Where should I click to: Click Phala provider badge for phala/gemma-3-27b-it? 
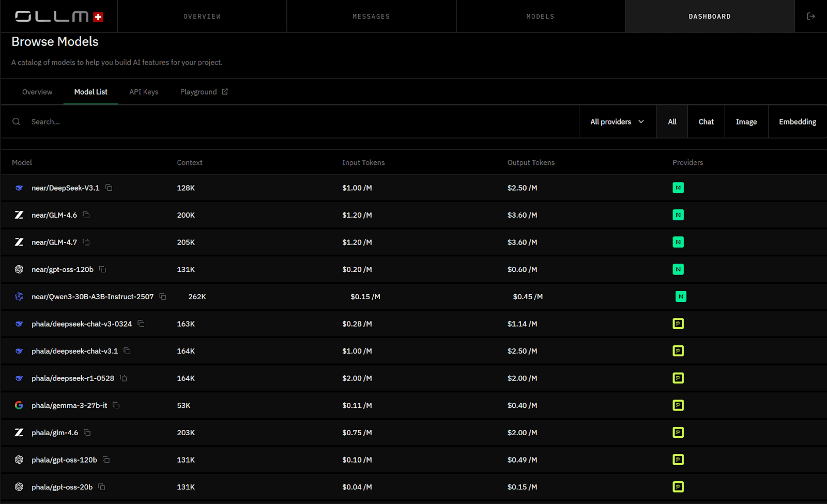pyautogui.click(x=678, y=405)
